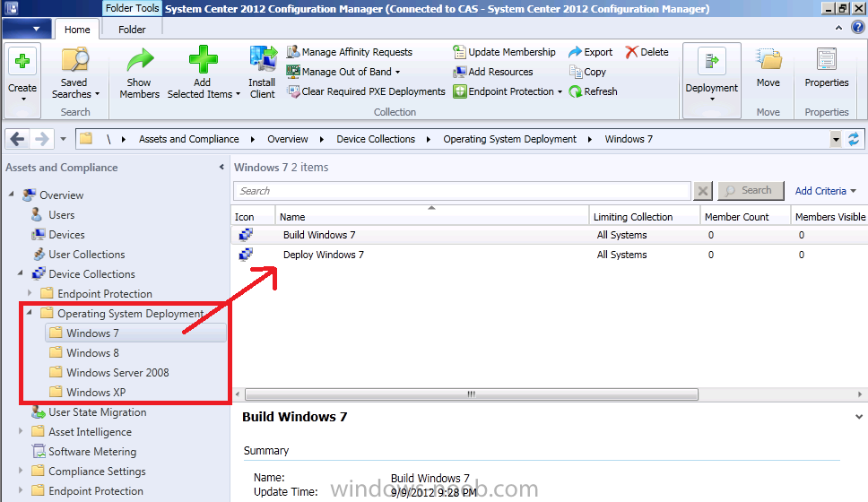Viewport: 868px width, 502px height.
Task: Switch to the Folder ribbon tab
Action: (132, 30)
